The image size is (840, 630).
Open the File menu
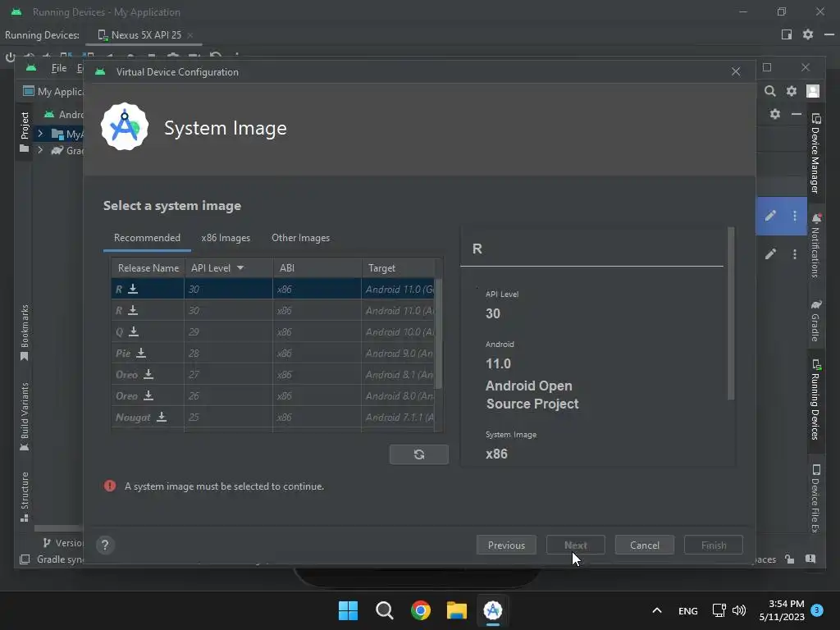[59, 68]
